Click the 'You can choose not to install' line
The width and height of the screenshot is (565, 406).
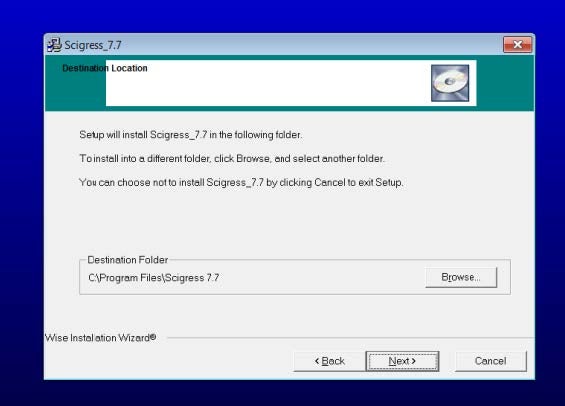pyautogui.click(x=241, y=182)
